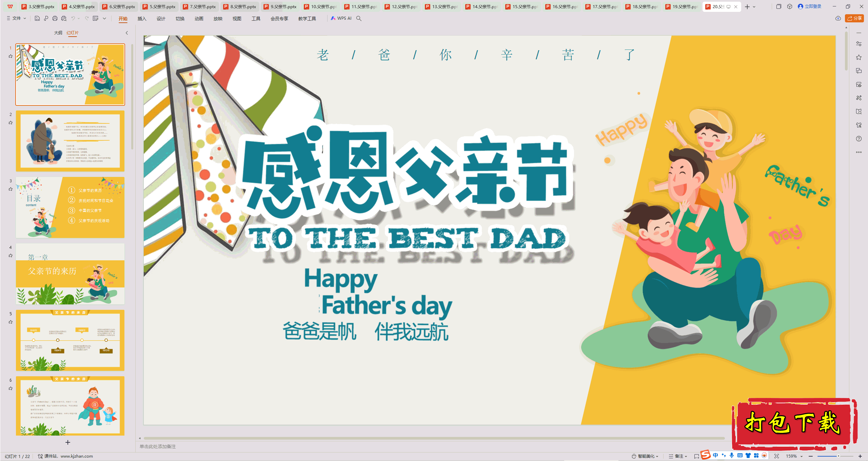Toggle star mark on slide 3

coord(11,189)
